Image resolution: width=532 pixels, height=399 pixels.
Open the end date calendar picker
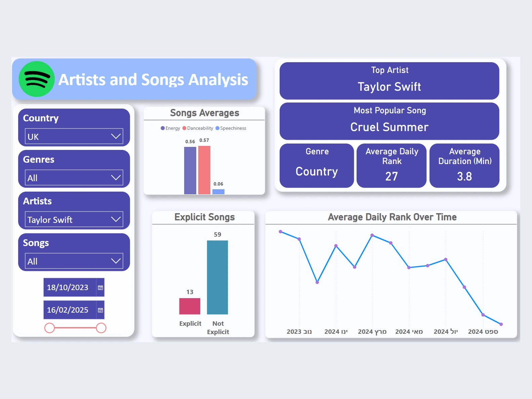pyautogui.click(x=100, y=310)
